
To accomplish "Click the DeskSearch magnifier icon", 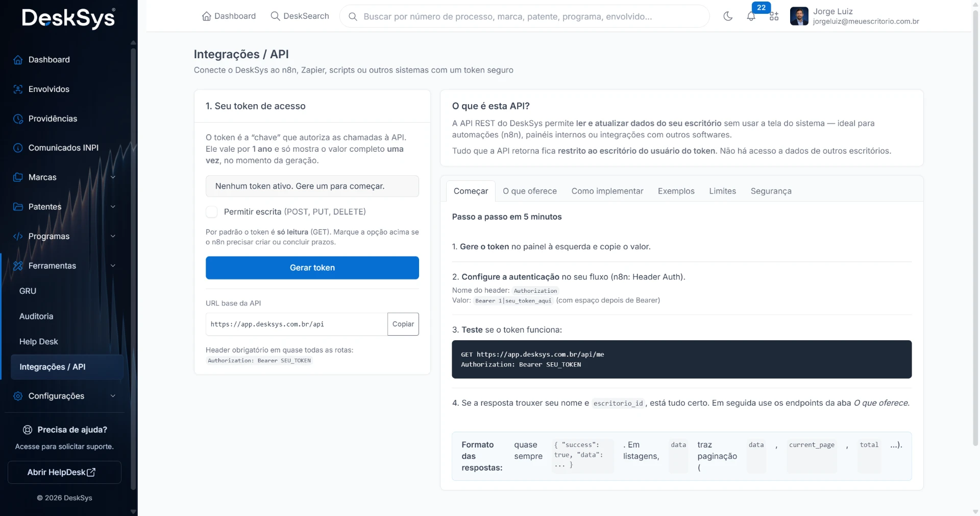I will (275, 16).
